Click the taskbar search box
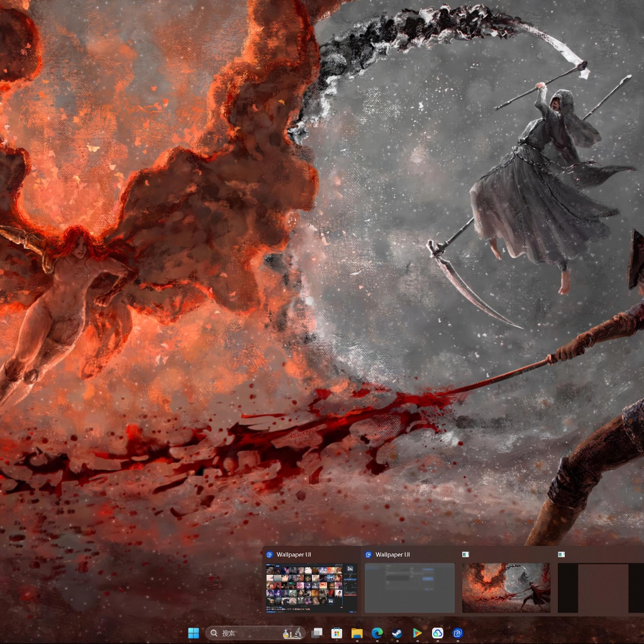644x644 pixels. 255,633
